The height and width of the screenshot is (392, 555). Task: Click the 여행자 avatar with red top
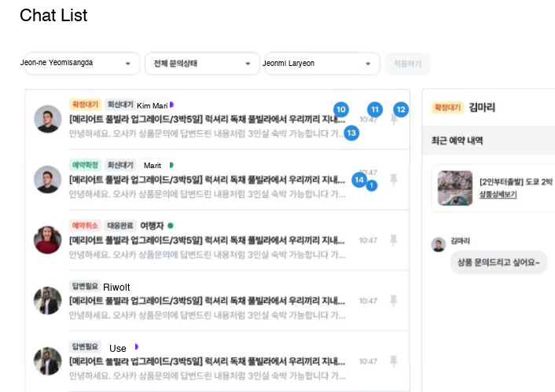coord(48,240)
